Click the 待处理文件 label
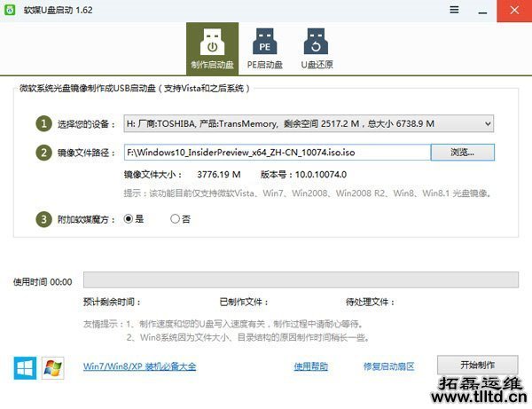532x409 pixels. (x=370, y=302)
